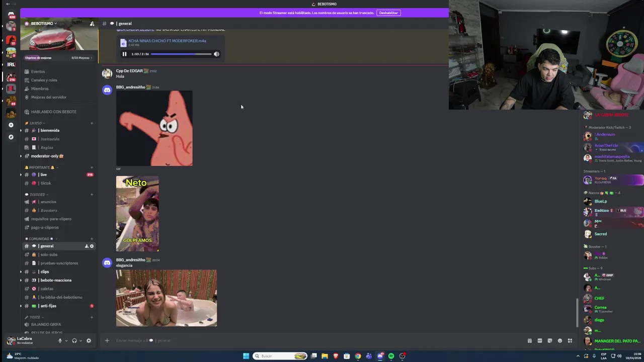Pause the KCHA NINAS CHICHO audio playback
The width and height of the screenshot is (644, 362).
(124, 54)
